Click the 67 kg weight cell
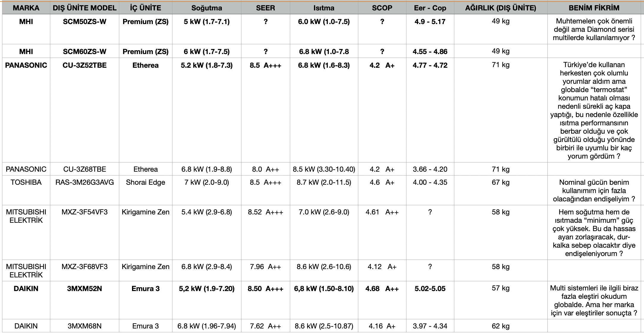The image size is (644, 335). pyautogui.click(x=500, y=182)
